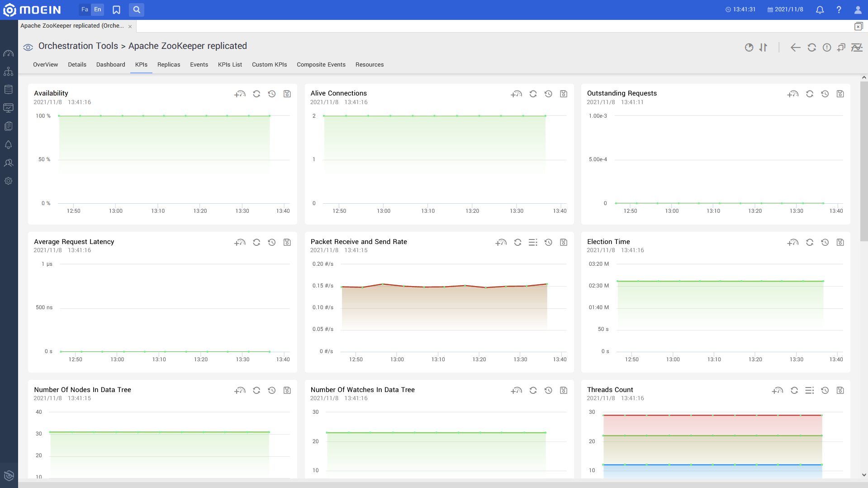This screenshot has height=488, width=868.
Task: Click the close-all-tabs icon at far right
Action: (x=858, y=26)
